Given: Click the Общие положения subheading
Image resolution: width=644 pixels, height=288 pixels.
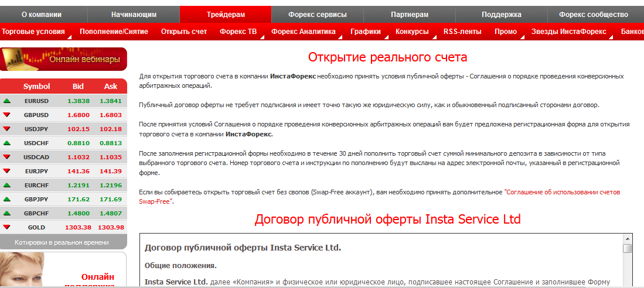Looking at the screenshot, I should tap(180, 265).
